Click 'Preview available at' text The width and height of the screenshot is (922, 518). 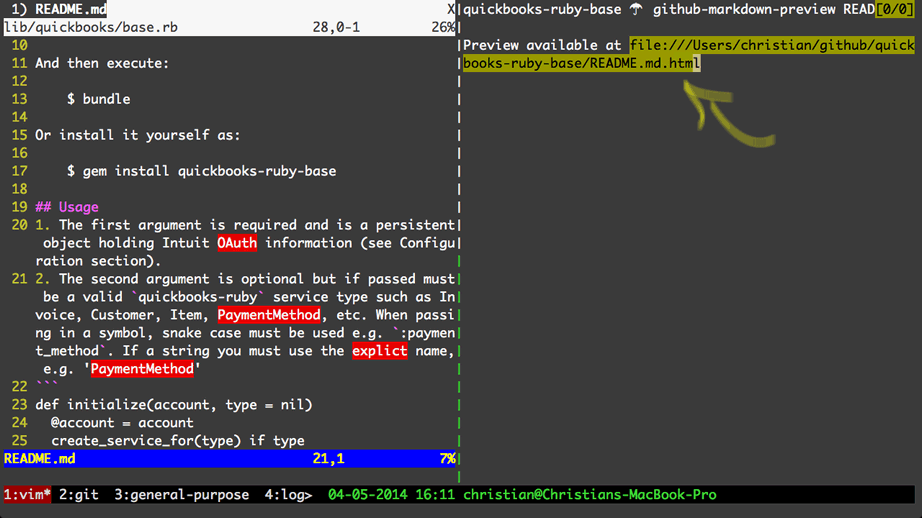click(x=542, y=45)
